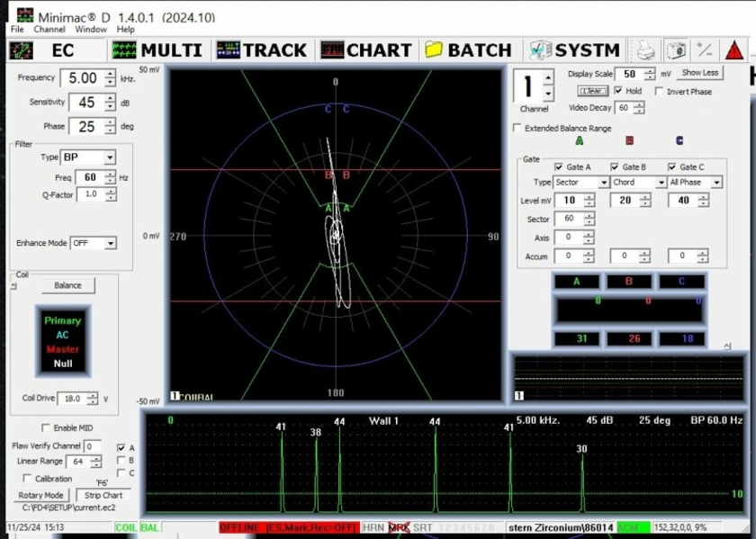Click the camera screenshot toolbar icon
The image size is (756, 539).
click(678, 49)
